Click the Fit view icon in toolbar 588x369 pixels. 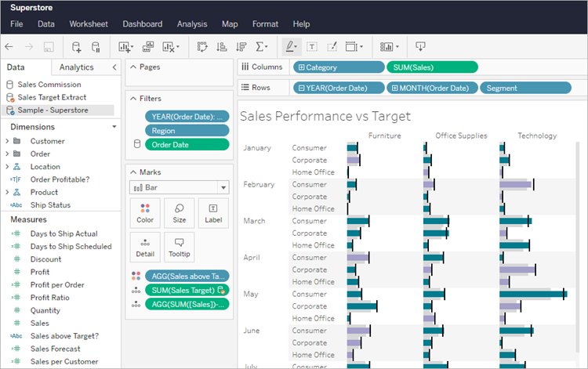click(354, 47)
